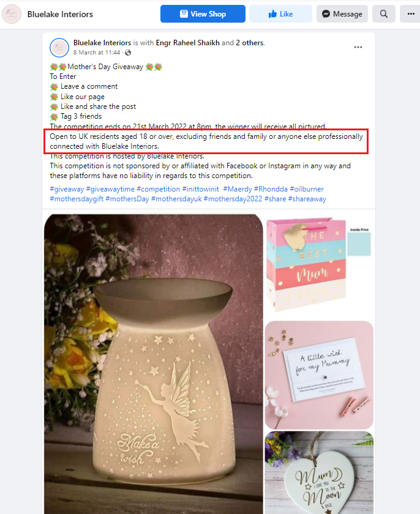
Task: Click the public globe privacy icon
Action: (128, 53)
